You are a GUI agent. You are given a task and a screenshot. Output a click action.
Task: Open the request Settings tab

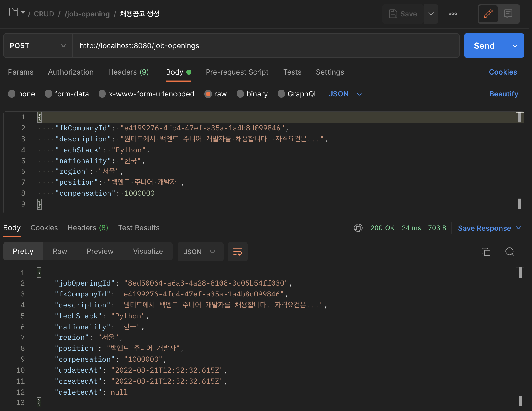[330, 72]
